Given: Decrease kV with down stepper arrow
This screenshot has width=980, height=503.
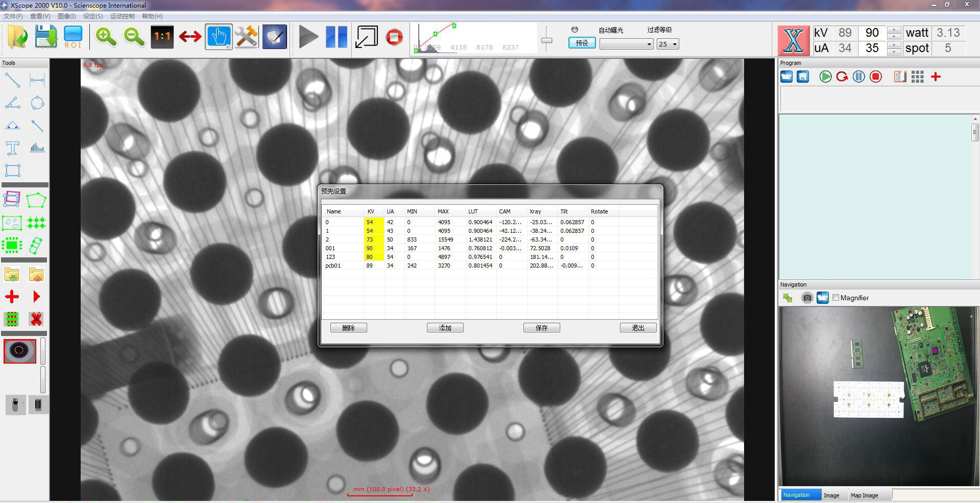Looking at the screenshot, I should [x=894, y=36].
